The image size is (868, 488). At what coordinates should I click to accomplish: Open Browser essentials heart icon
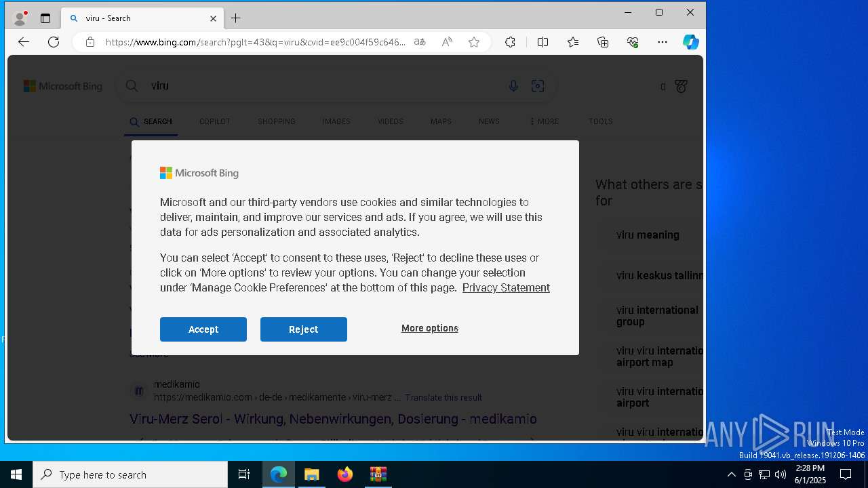[x=633, y=42]
